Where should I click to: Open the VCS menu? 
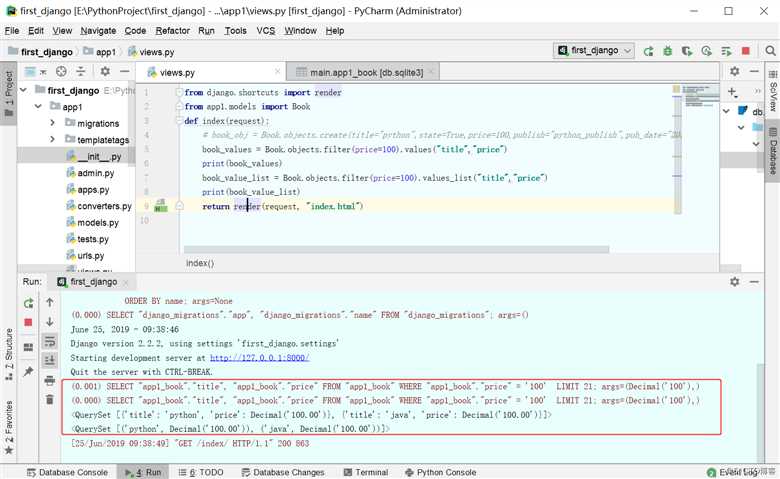pyautogui.click(x=266, y=31)
